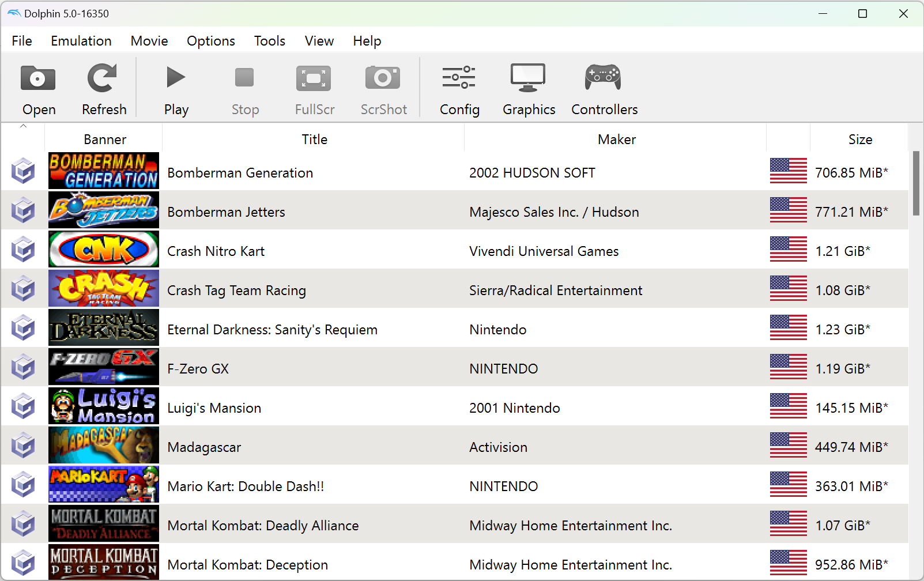Image resolution: width=924 pixels, height=581 pixels.
Task: Click the GameCube icon beside Bomberman Generation
Action: point(24,171)
